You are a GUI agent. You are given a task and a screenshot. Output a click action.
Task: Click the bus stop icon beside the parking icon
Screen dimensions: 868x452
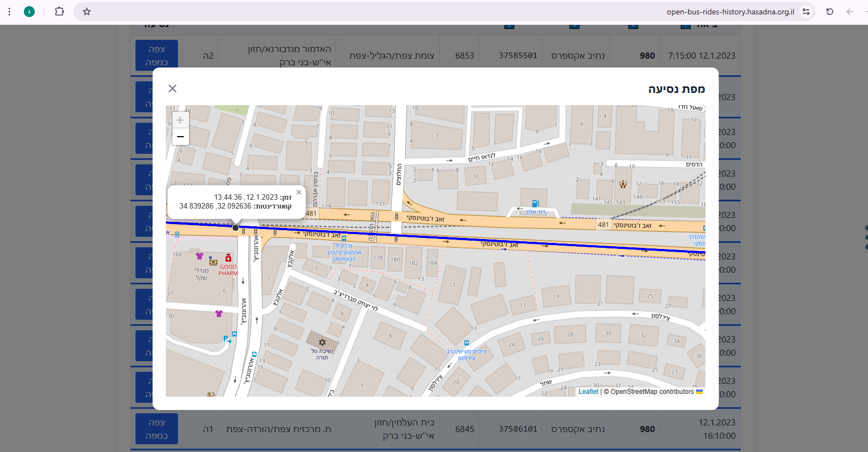[234, 334]
